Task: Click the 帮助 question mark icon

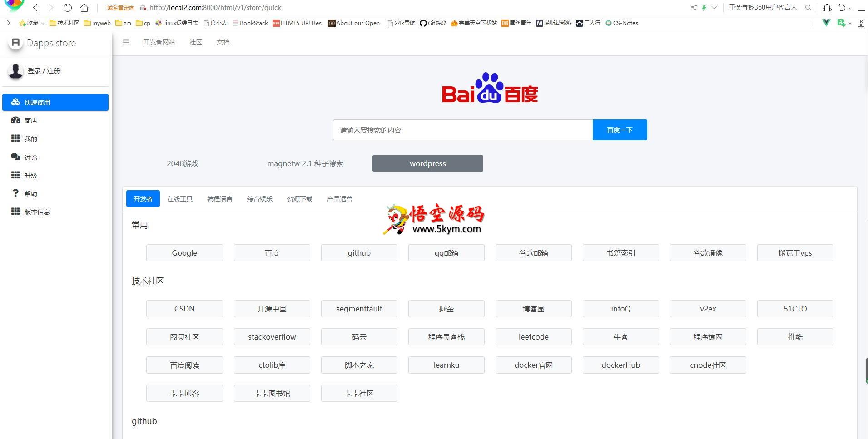Action: [x=15, y=193]
